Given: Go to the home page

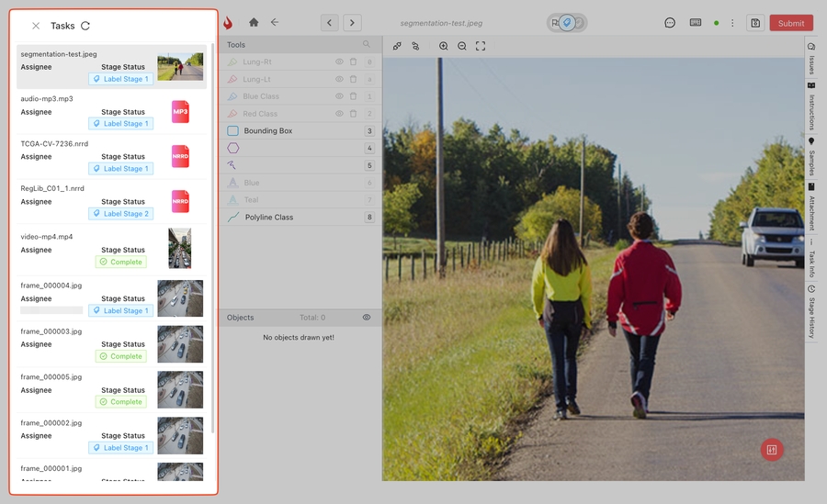Looking at the screenshot, I should pyautogui.click(x=254, y=23).
